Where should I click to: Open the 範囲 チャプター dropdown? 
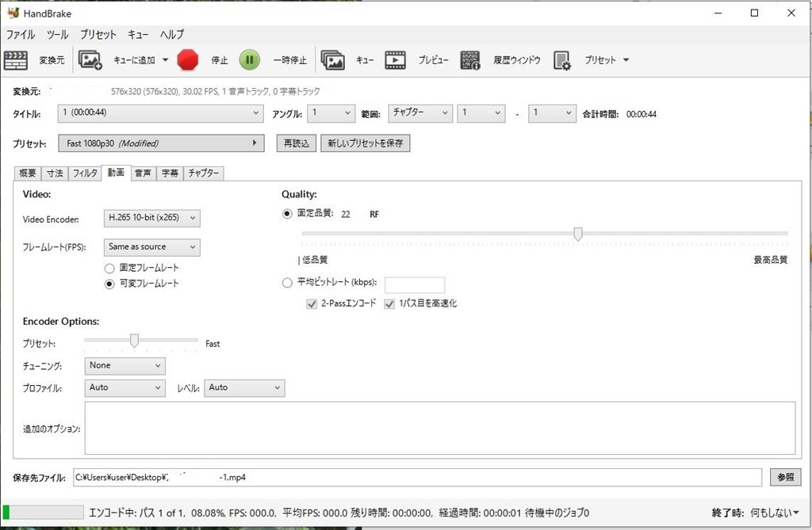tap(420, 113)
